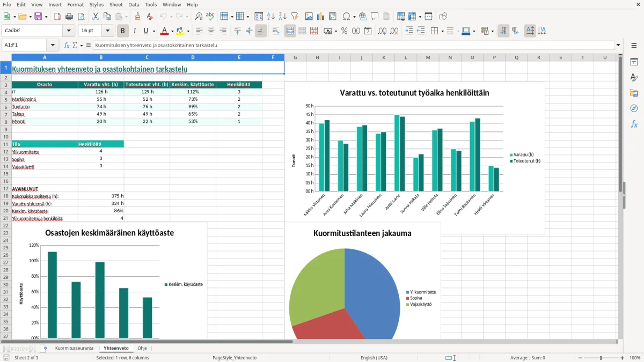Toggle Center Horizontally alignment
Viewport: 644px width, 362px height.
point(211,31)
